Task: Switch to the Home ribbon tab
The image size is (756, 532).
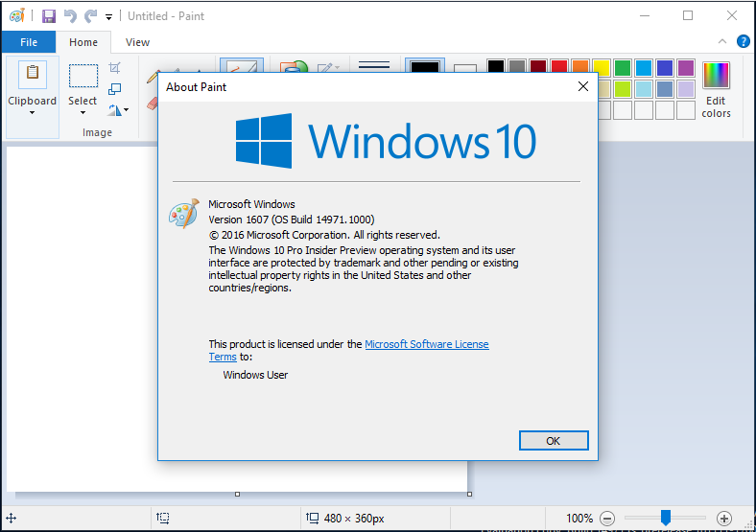Action: [x=83, y=42]
